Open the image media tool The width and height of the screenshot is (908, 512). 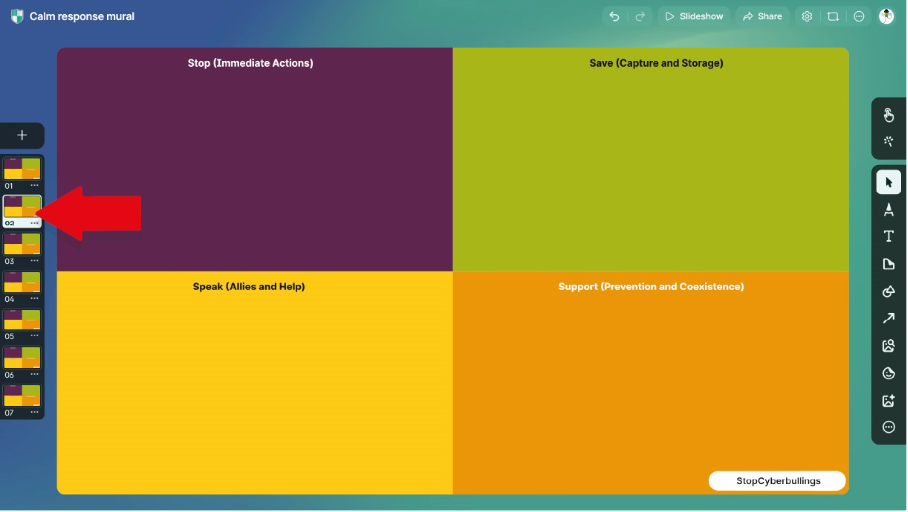click(888, 346)
